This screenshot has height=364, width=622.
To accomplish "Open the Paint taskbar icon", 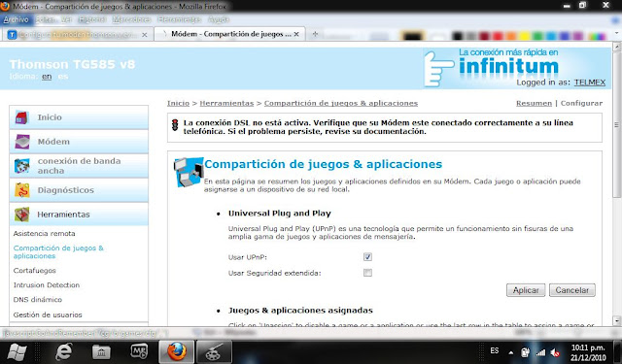I will [x=214, y=351].
